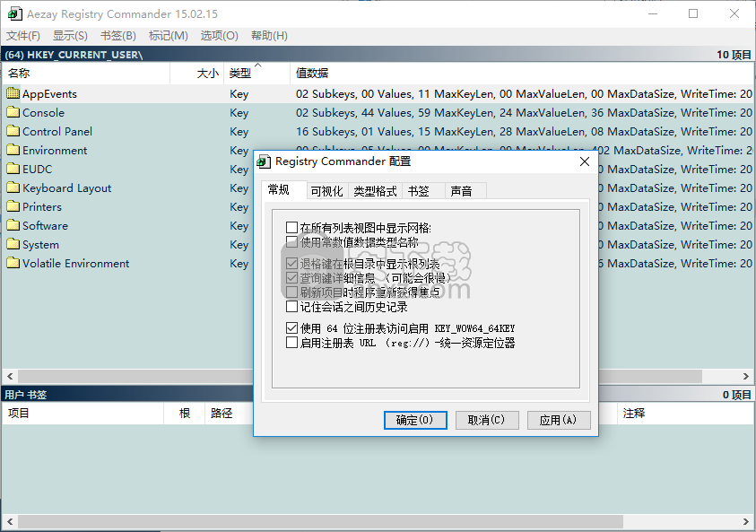This screenshot has width=756, height=532.
Task: Click the bookmarks panel horizontal scrollbar thumb
Action: point(320,521)
